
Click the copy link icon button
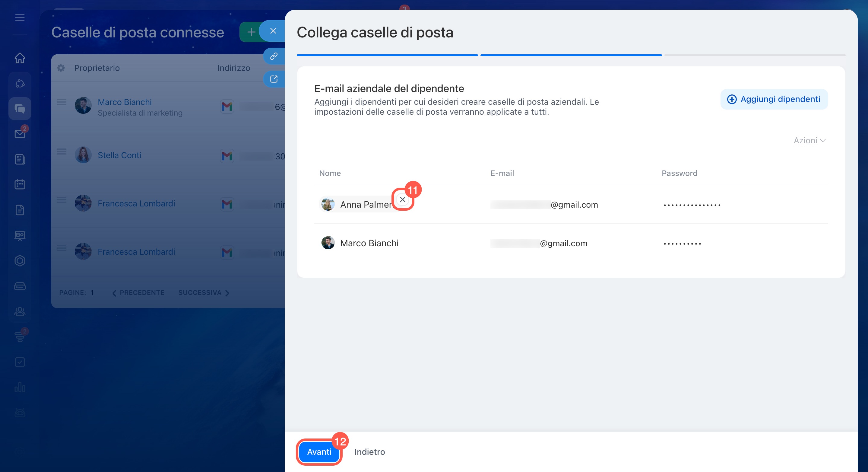[x=274, y=56]
